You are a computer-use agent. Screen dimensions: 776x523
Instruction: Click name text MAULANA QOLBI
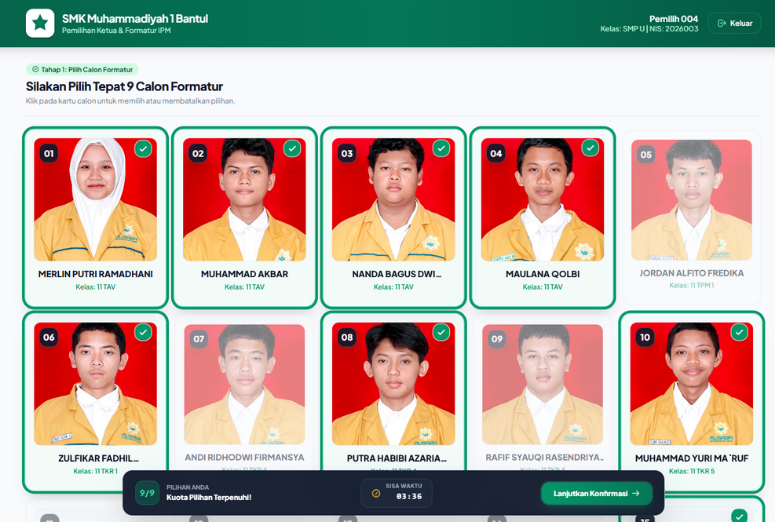point(542,274)
